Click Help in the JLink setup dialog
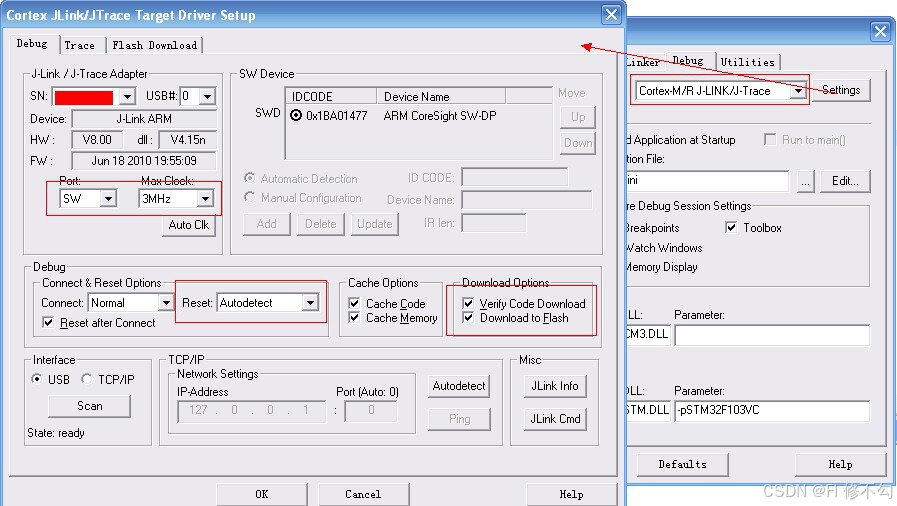This screenshot has height=506, width=897. pos(571,494)
